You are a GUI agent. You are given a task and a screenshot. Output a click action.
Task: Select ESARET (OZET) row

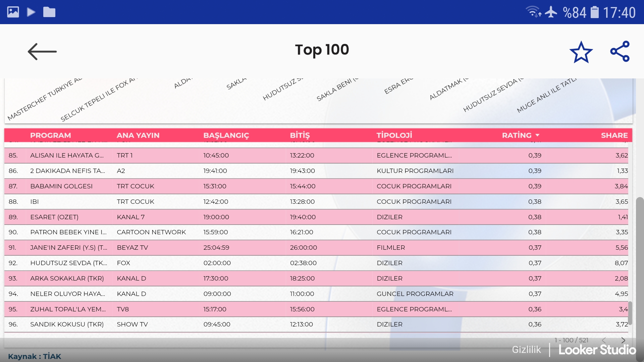[54, 217]
